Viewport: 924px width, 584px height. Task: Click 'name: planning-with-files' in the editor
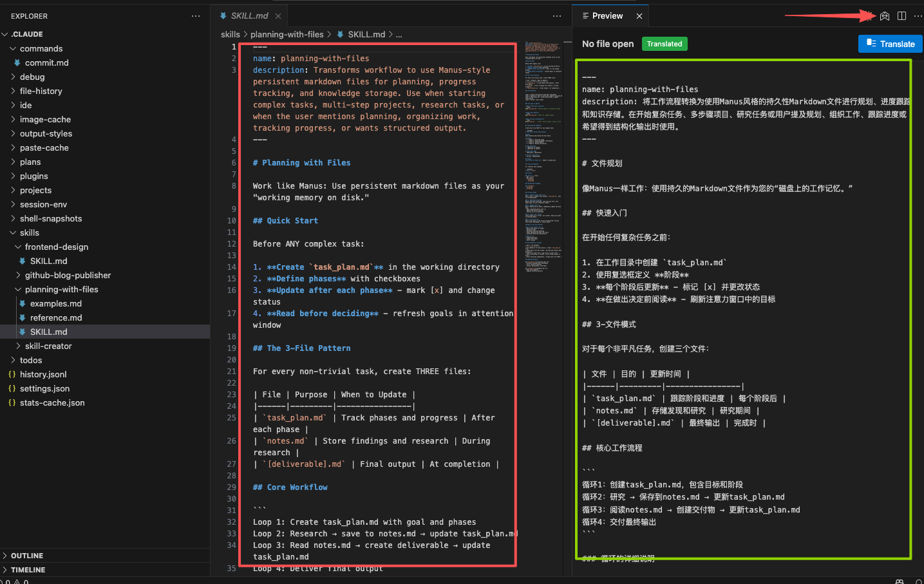(x=311, y=59)
